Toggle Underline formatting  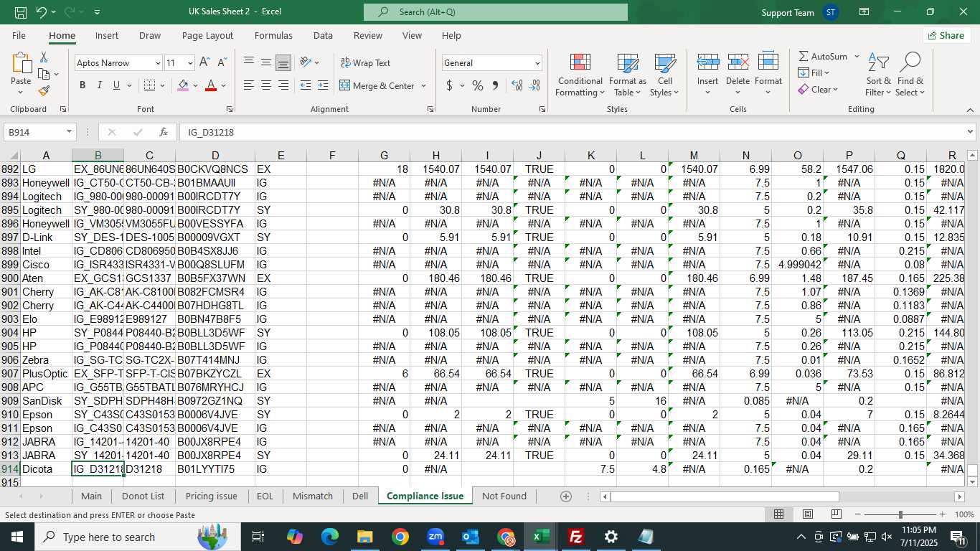point(117,85)
